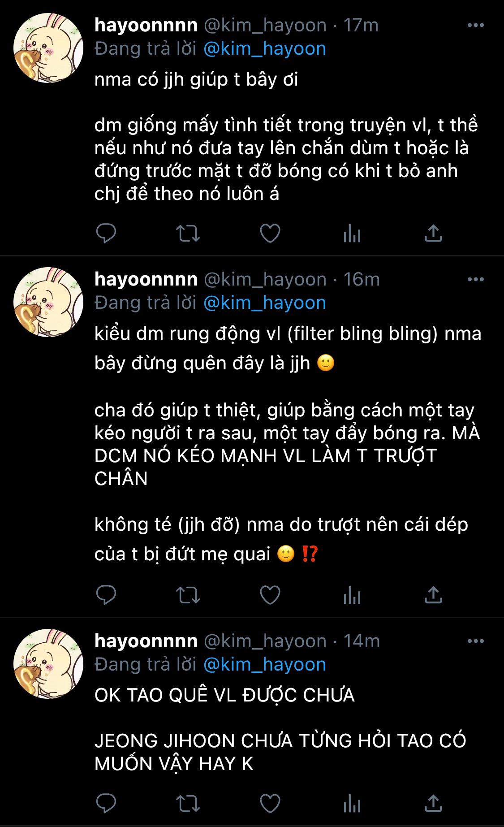This screenshot has height=827, width=504.
Task: Open more options on the 16m tweet
Action: point(475,279)
